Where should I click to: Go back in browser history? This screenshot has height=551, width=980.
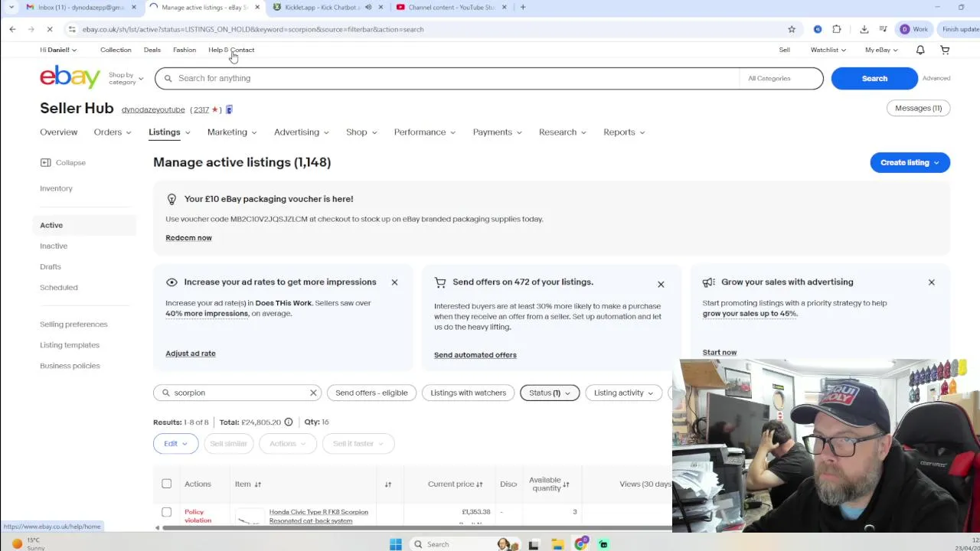click(12, 29)
